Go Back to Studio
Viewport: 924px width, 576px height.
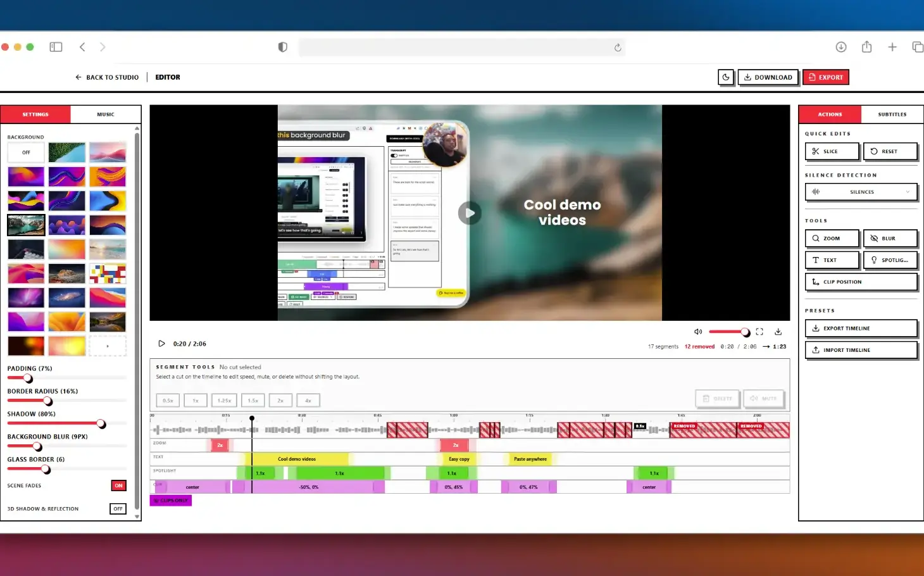[x=106, y=77]
